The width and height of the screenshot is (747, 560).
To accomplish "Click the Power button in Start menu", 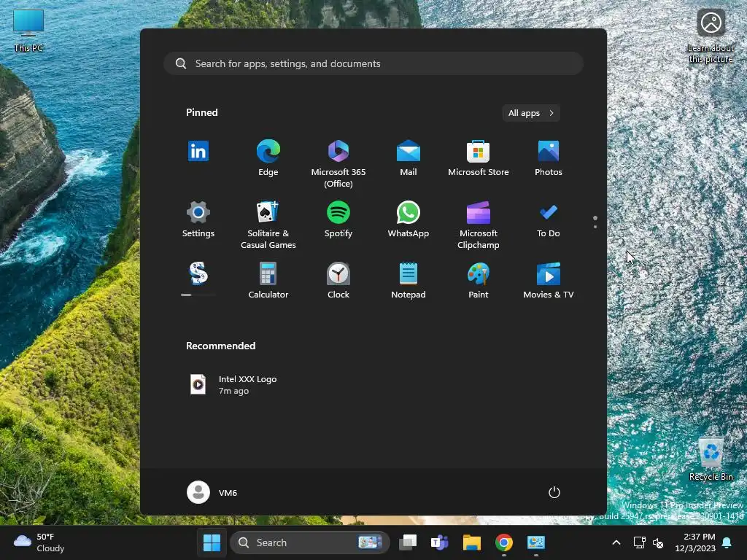I will click(x=554, y=492).
